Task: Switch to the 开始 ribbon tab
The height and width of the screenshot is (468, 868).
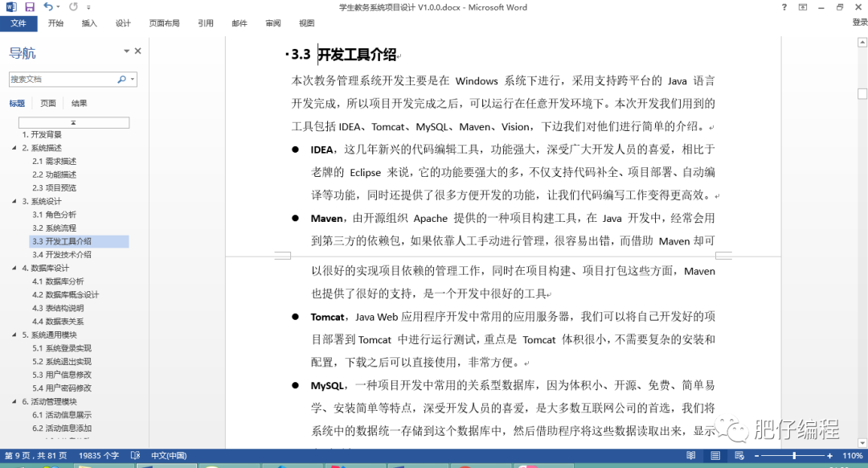Action: pos(55,23)
